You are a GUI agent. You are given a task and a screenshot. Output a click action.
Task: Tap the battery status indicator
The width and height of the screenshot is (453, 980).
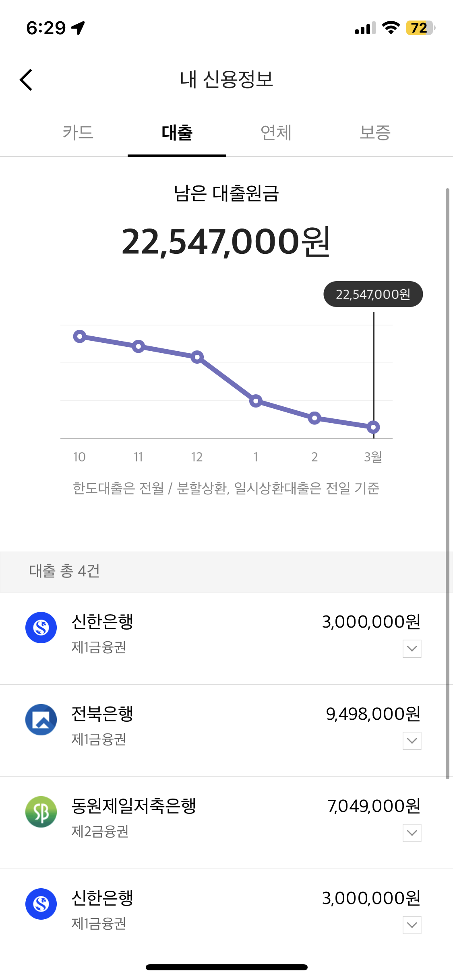click(x=420, y=28)
